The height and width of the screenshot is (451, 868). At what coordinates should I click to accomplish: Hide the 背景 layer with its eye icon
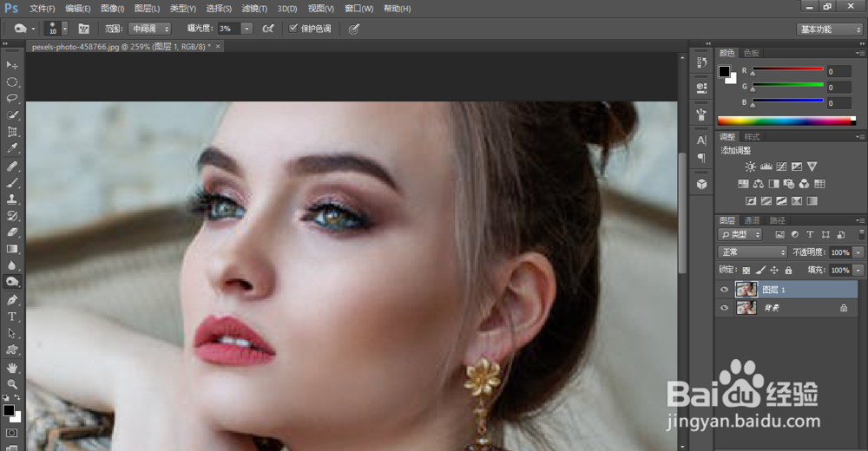[x=724, y=308]
